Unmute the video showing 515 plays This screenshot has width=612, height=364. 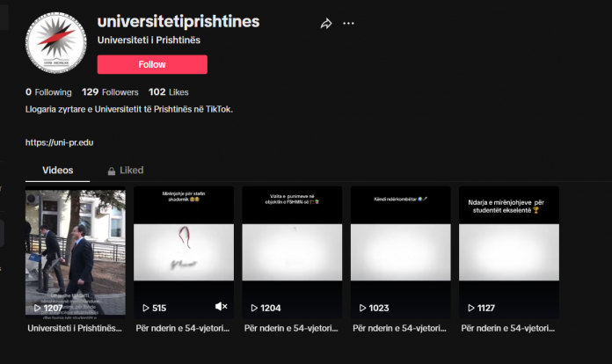pos(222,307)
